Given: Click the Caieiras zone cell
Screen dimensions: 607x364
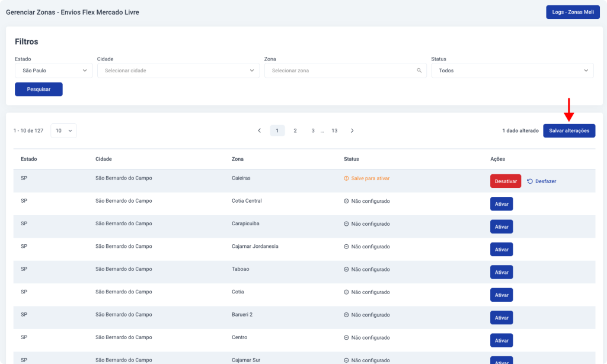Looking at the screenshot, I should click(241, 178).
